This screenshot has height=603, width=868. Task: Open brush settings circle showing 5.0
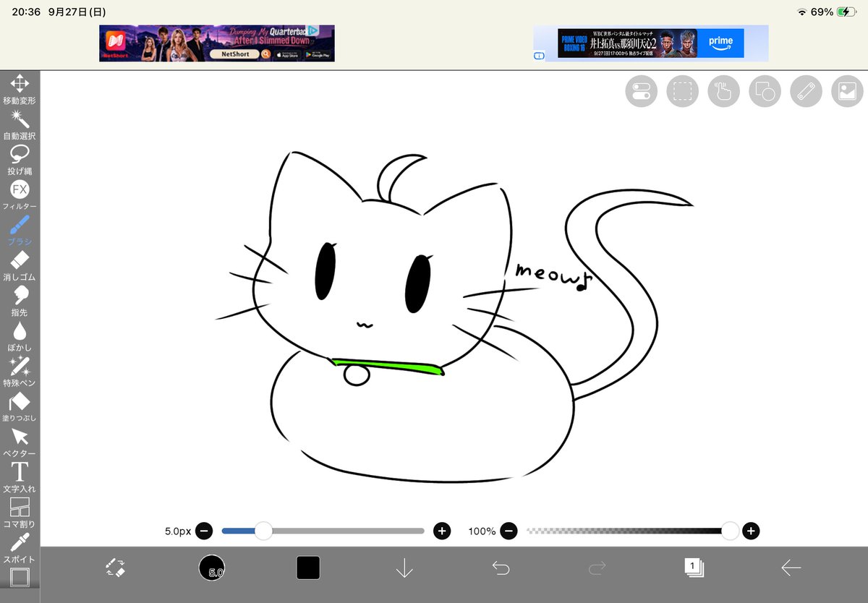click(x=212, y=568)
